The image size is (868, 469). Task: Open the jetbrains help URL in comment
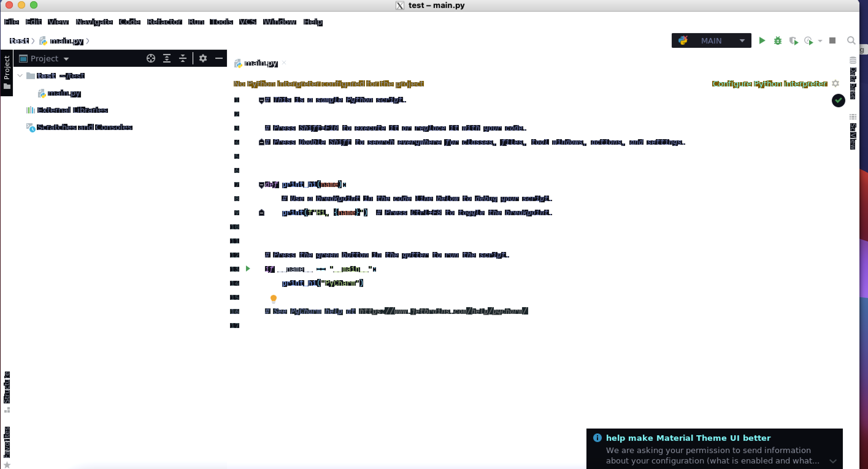click(443, 311)
